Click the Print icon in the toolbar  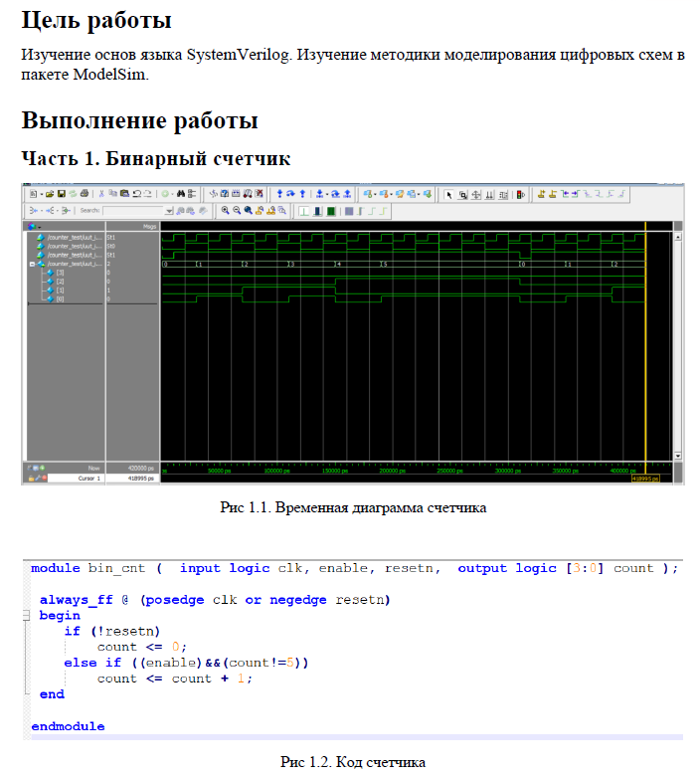(x=85, y=193)
